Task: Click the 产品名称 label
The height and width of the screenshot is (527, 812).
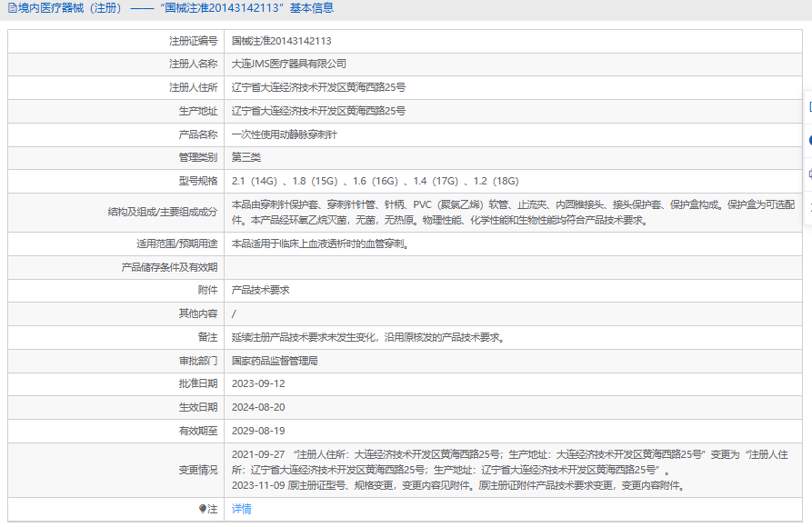Action: (198, 134)
